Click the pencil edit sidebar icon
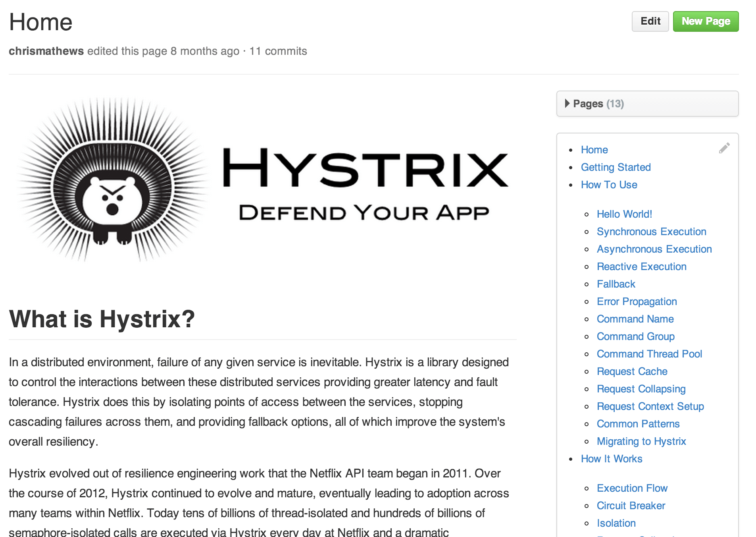 pos(724,148)
